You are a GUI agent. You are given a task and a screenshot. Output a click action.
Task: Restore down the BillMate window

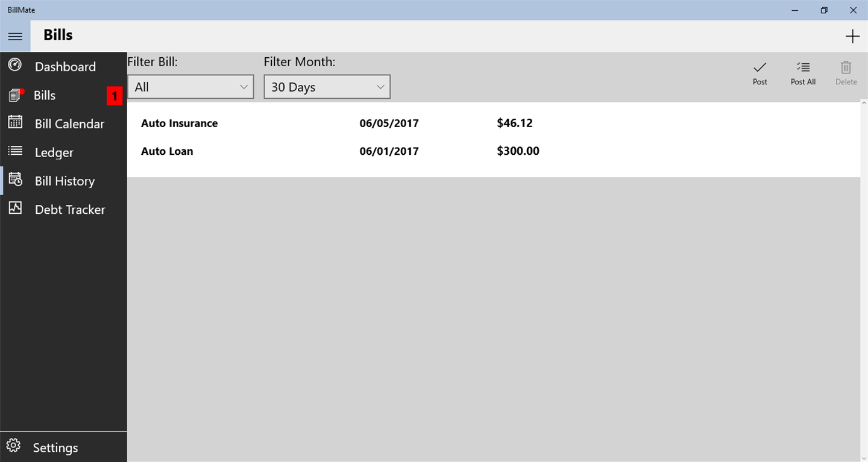tap(824, 10)
